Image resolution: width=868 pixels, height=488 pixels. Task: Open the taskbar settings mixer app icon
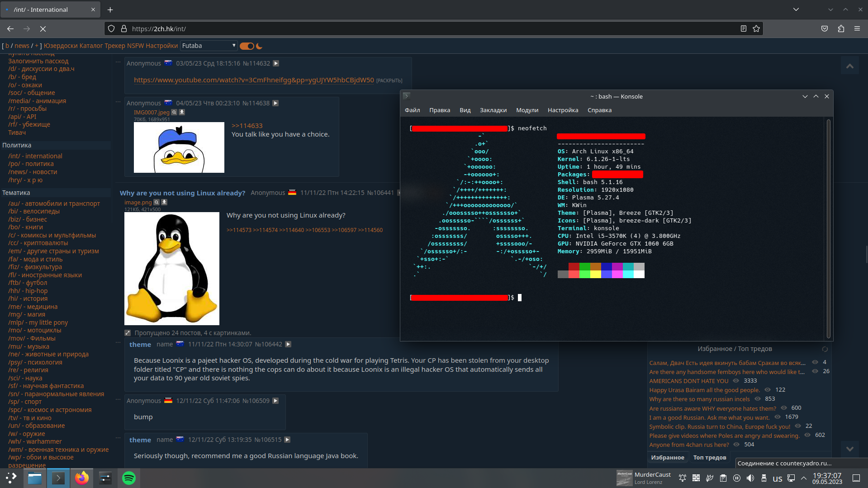(x=105, y=478)
